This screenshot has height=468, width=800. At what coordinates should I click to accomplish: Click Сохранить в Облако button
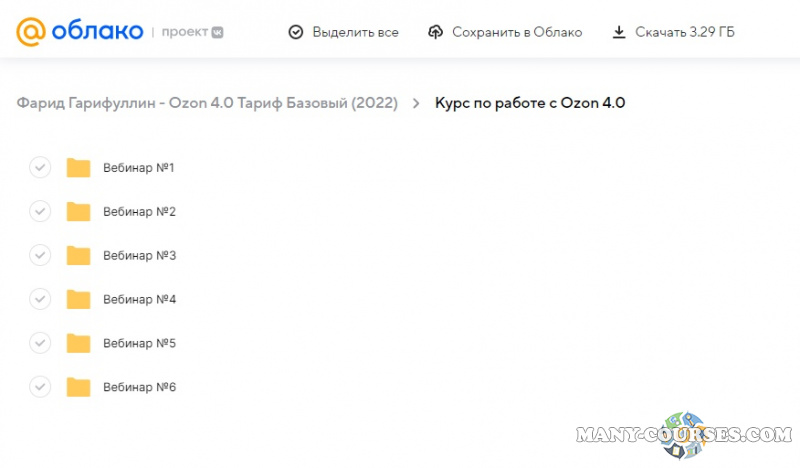pyautogui.click(x=516, y=32)
